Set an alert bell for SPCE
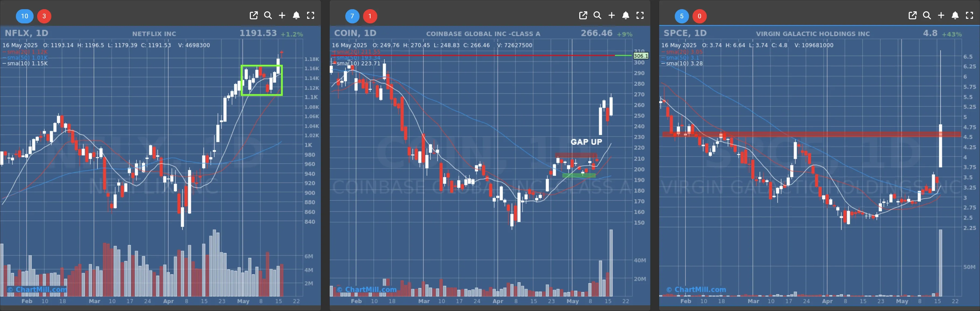Screen dimensions: 980x311 click(x=955, y=15)
